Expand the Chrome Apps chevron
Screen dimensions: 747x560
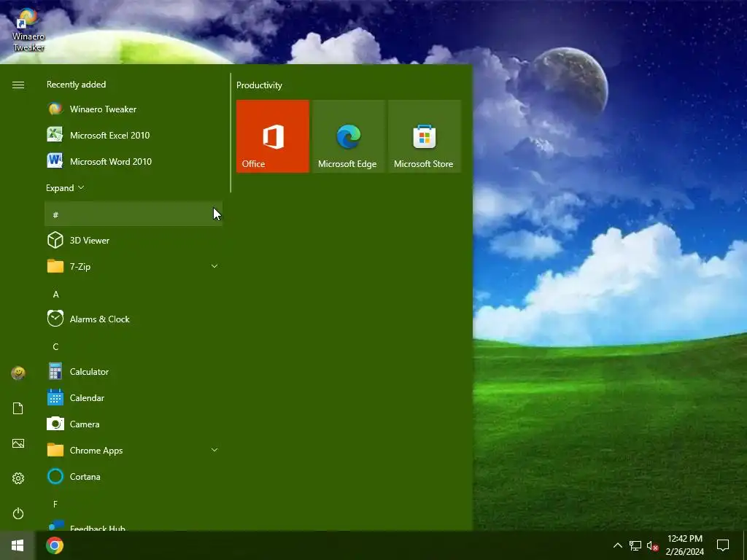click(x=214, y=450)
